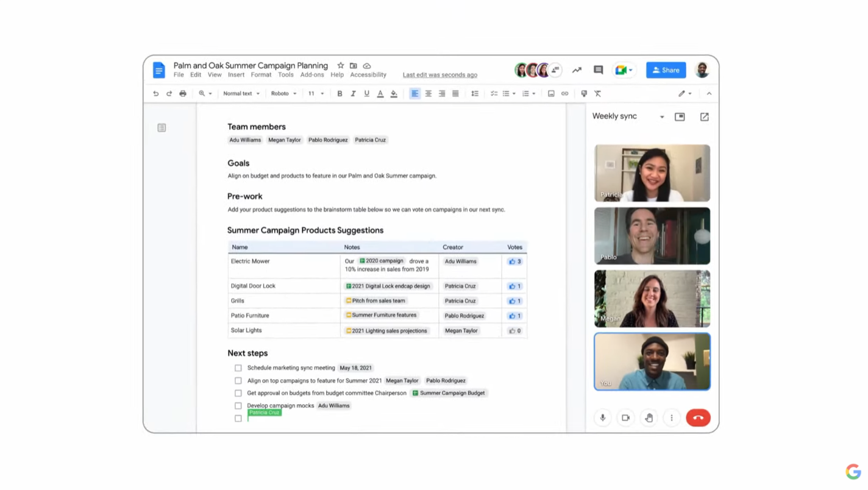The width and height of the screenshot is (868, 490).
Task: Expand the Weekly sync meeting dropdown
Action: [661, 117]
